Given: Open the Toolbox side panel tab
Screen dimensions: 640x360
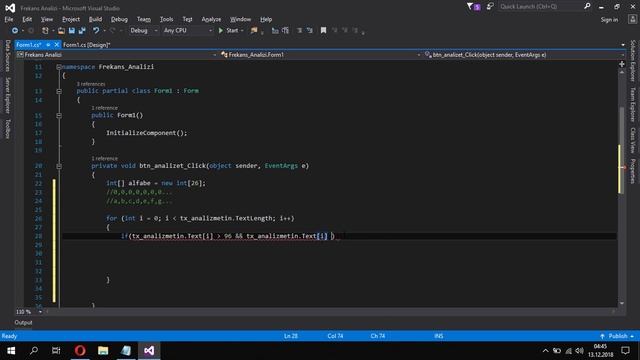Looking at the screenshot, I should (7, 129).
